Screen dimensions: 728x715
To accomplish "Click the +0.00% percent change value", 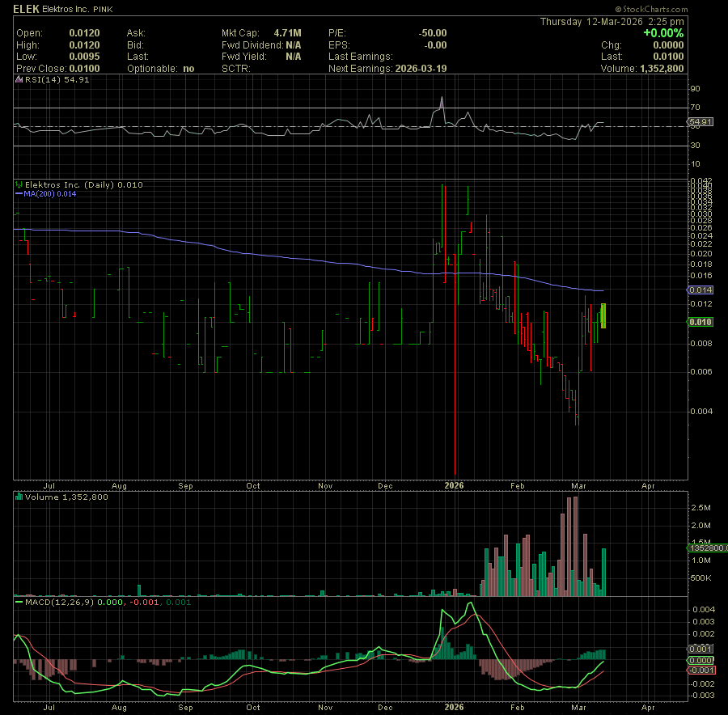I will tap(663, 33).
